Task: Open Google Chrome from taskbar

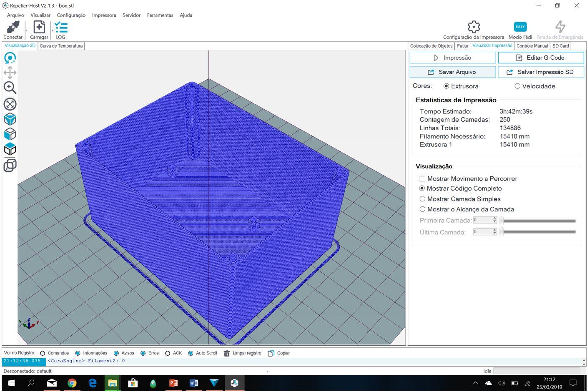Action: (72, 383)
